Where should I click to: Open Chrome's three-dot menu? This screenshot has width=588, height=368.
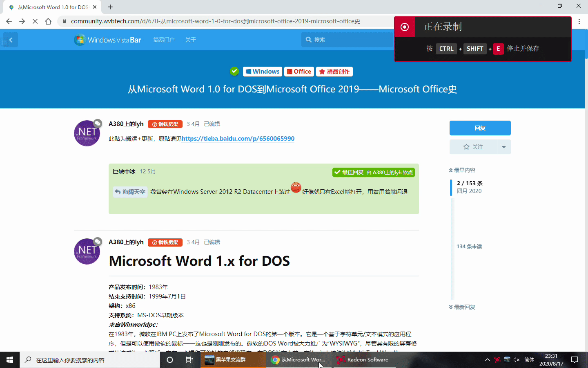(579, 21)
